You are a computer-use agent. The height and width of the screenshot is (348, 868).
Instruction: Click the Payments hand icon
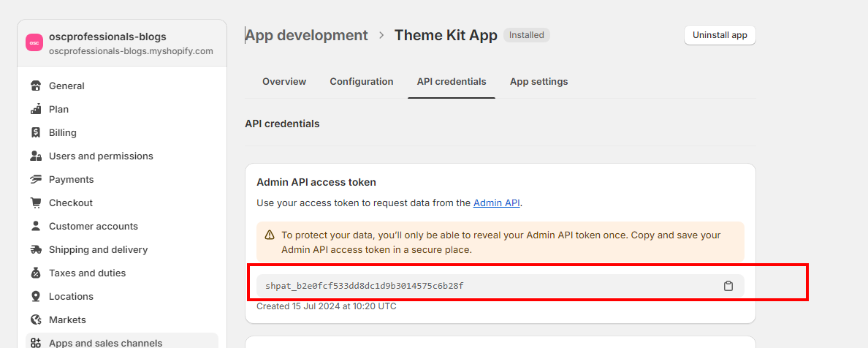[x=36, y=180]
